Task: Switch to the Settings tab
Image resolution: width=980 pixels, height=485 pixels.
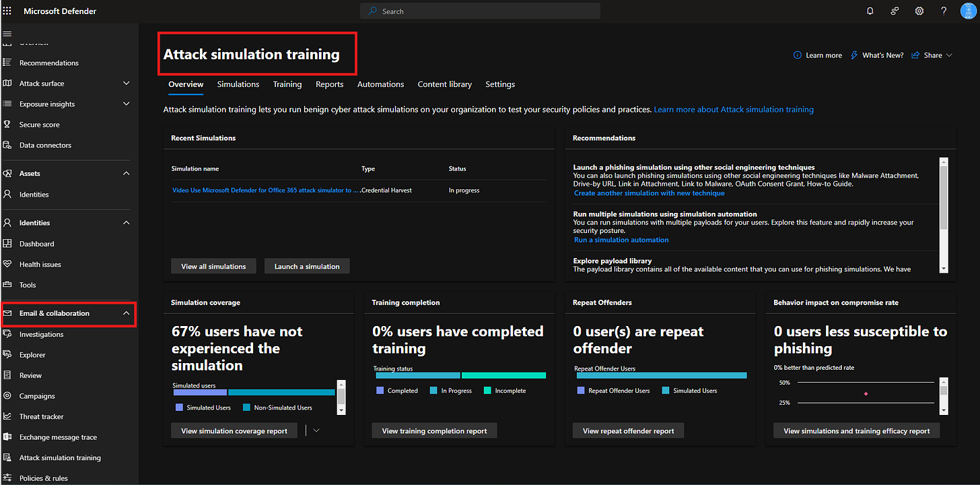Action: [x=500, y=84]
